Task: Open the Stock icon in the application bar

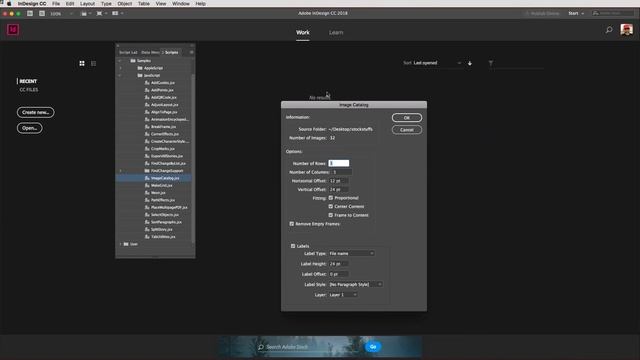Action: coord(42,13)
